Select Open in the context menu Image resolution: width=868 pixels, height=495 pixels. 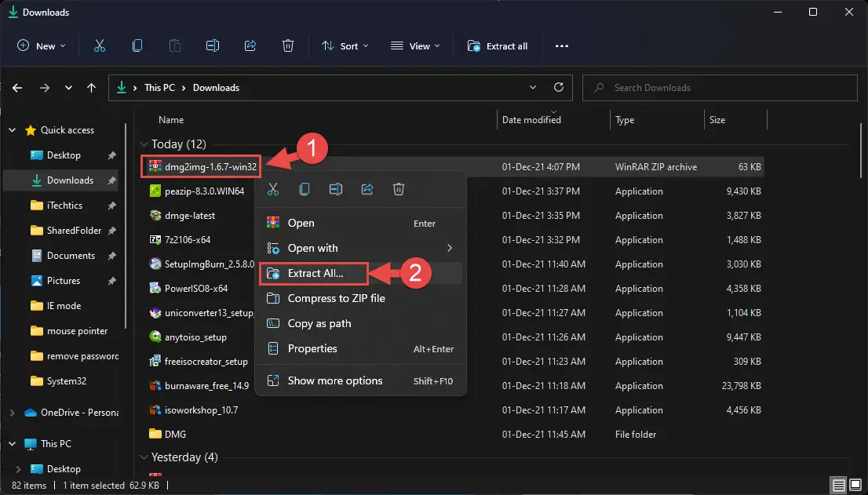pos(360,223)
